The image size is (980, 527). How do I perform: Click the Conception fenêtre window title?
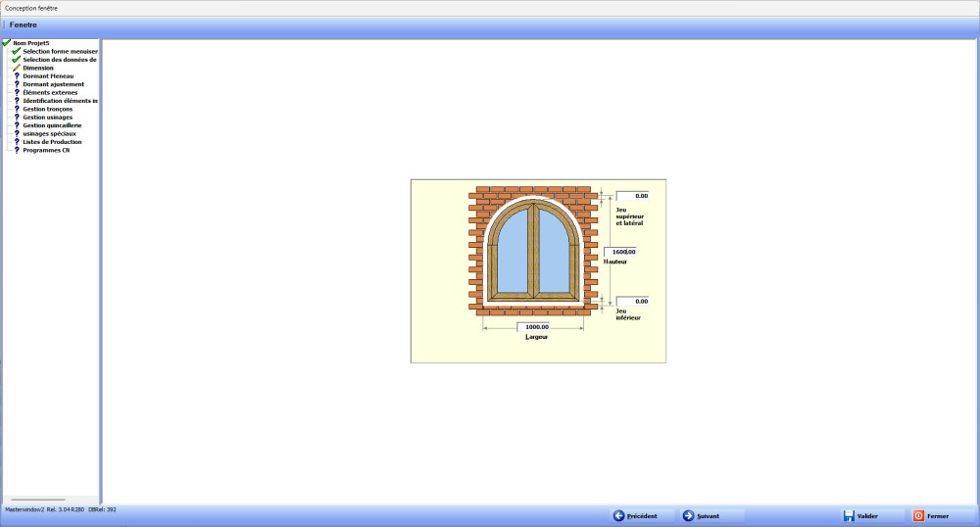tap(31, 8)
